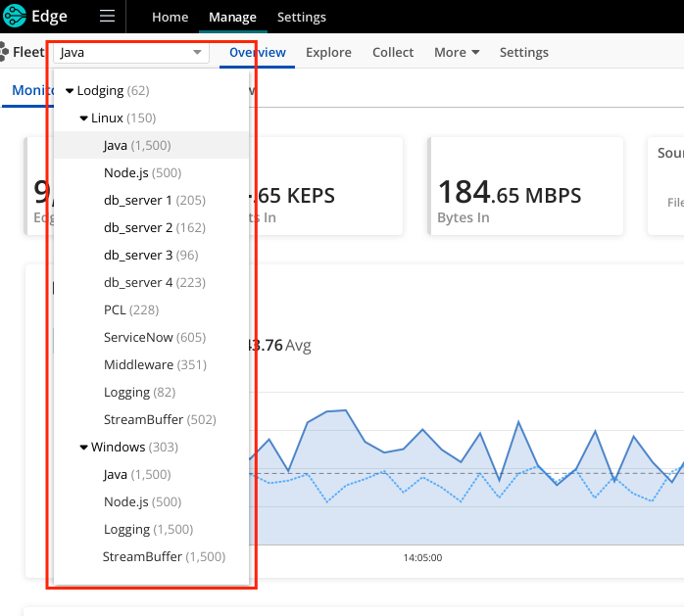Collapse the Lodging tree group

point(71,91)
